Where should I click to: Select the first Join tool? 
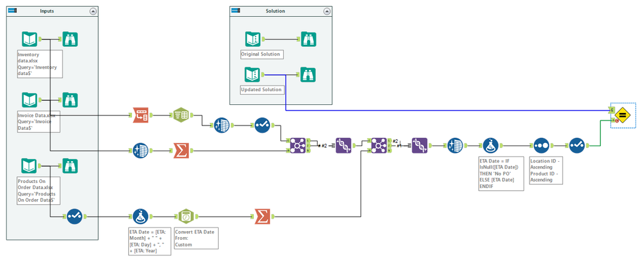click(x=298, y=145)
